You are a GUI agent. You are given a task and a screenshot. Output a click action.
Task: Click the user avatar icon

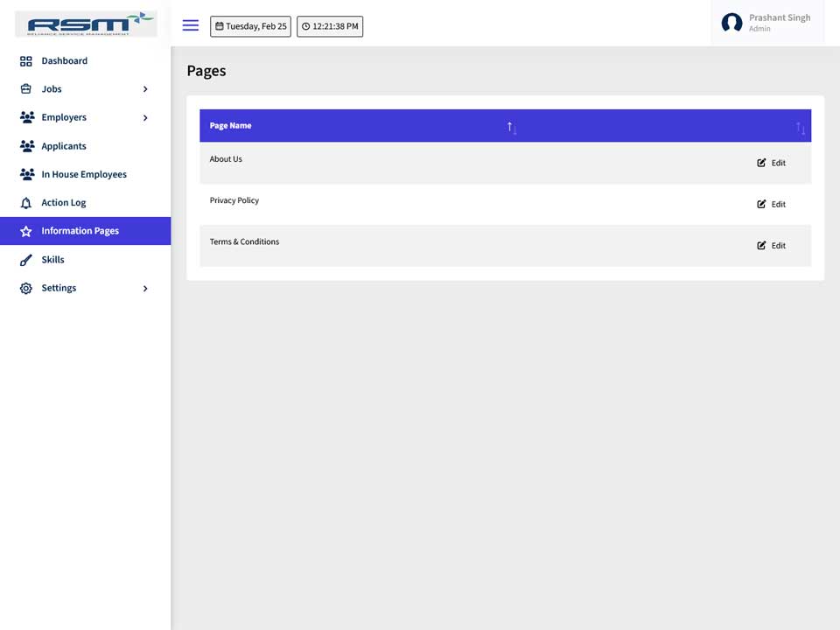click(x=731, y=23)
